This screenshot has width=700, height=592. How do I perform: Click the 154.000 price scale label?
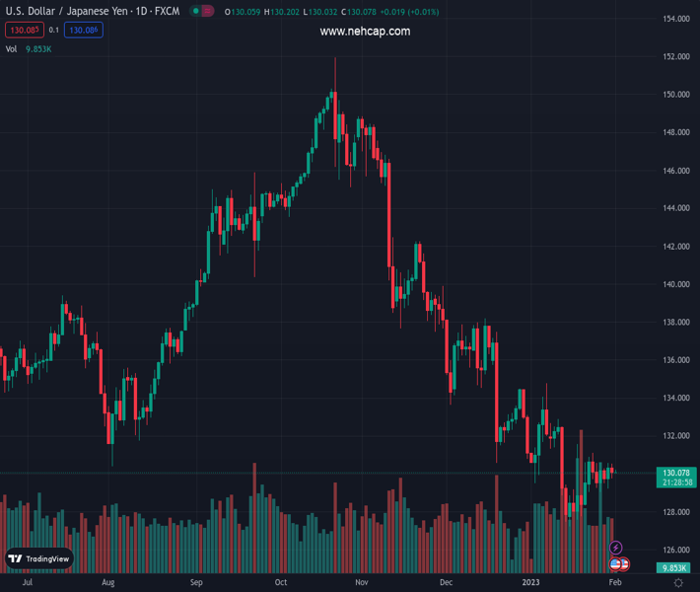click(x=675, y=19)
